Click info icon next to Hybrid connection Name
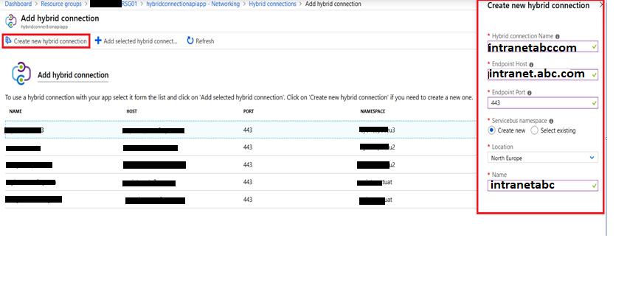 (558, 37)
